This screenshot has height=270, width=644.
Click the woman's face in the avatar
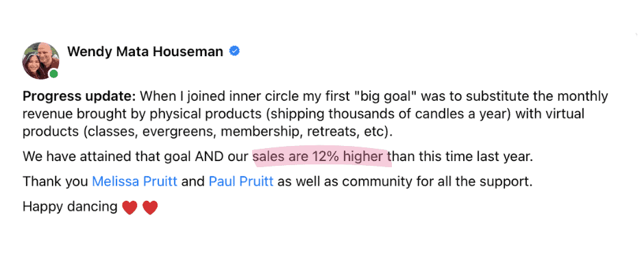tap(33, 64)
